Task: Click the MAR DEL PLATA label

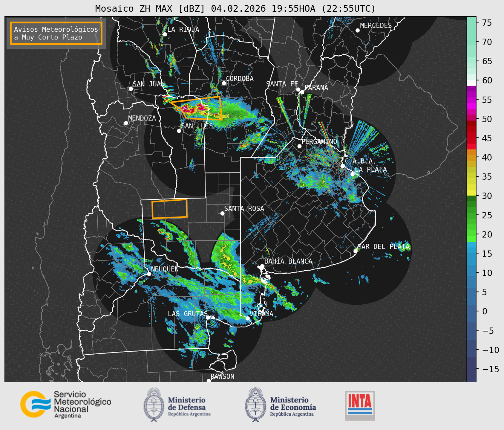Action: click(383, 247)
